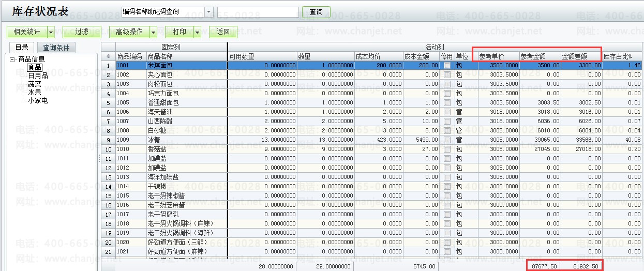Expand the 高级操作 arrow dropdown

pyautogui.click(x=153, y=32)
